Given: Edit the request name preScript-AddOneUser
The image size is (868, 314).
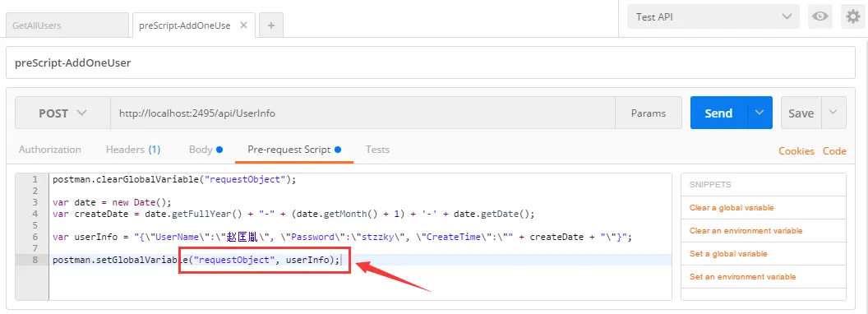Looking at the screenshot, I should click(x=430, y=62).
